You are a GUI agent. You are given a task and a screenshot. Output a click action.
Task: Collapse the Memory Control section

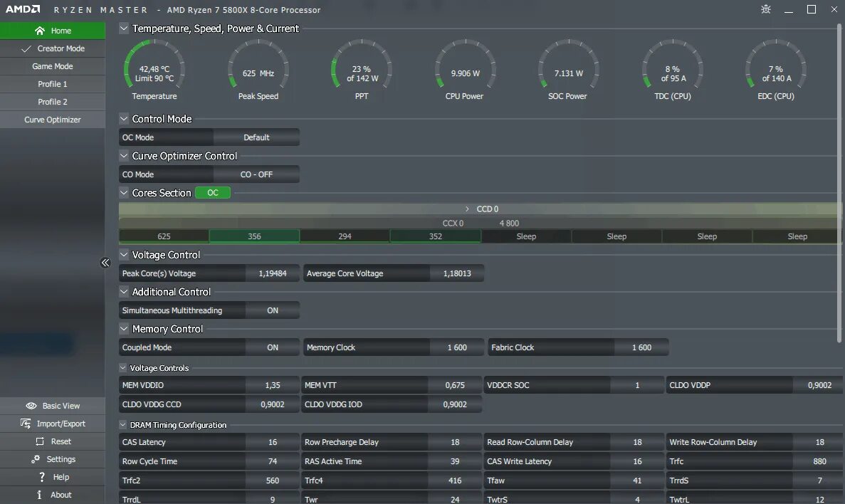tap(124, 329)
